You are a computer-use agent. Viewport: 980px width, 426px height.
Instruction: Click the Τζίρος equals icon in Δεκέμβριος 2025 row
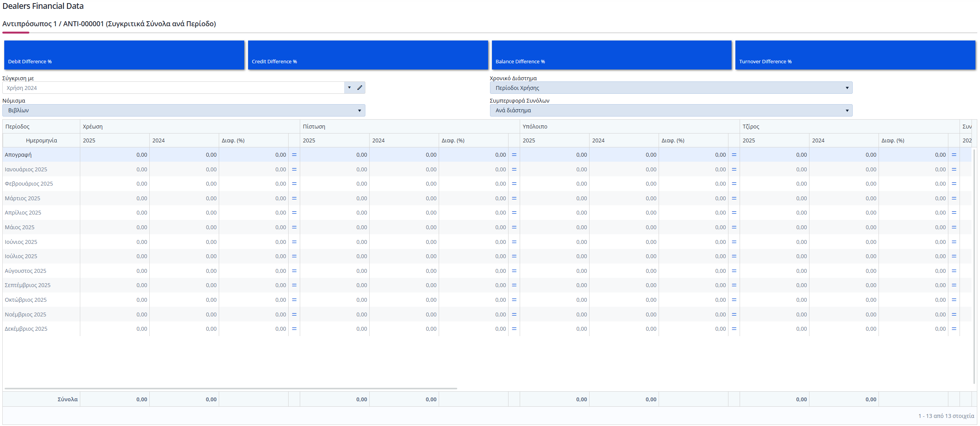click(x=954, y=329)
